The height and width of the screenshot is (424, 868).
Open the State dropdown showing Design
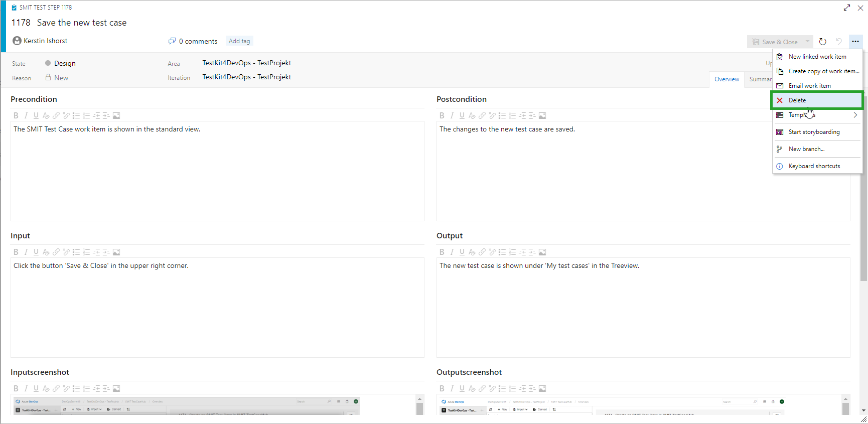click(65, 63)
